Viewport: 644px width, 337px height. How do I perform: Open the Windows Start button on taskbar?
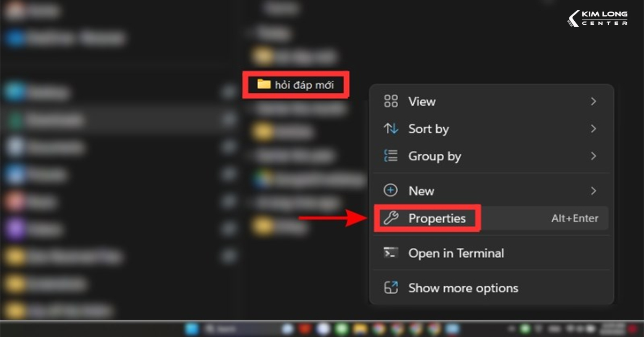click(x=192, y=328)
